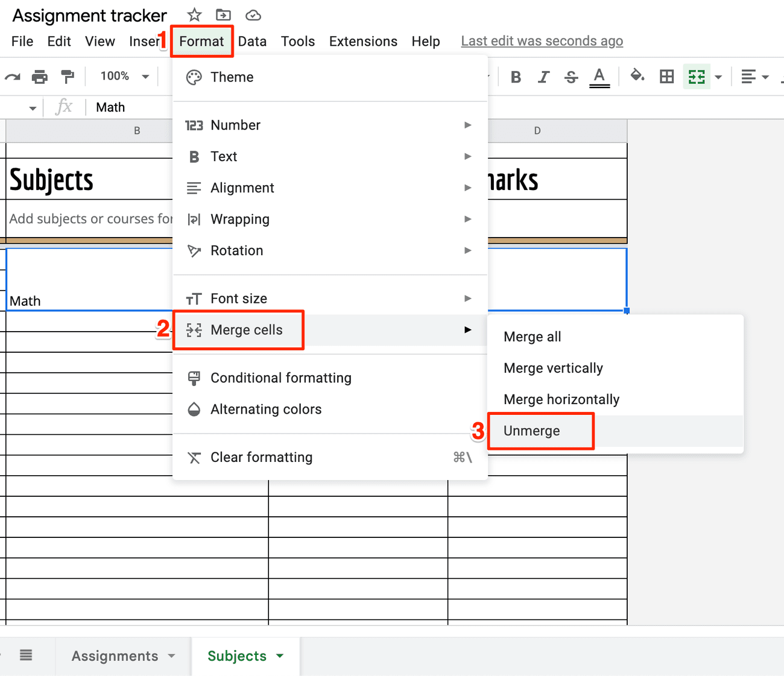
Task: Select the paint format roller icon
Action: pyautogui.click(x=68, y=77)
